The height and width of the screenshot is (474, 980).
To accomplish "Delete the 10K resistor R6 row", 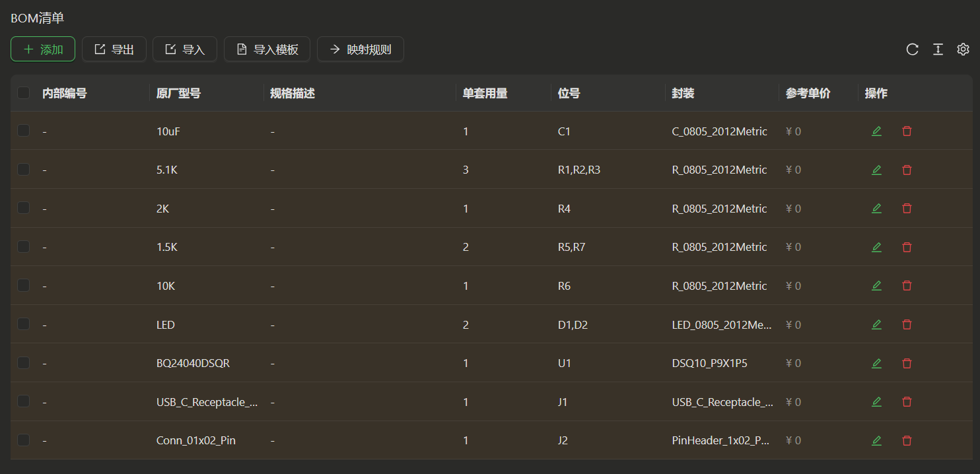I will pos(907,286).
